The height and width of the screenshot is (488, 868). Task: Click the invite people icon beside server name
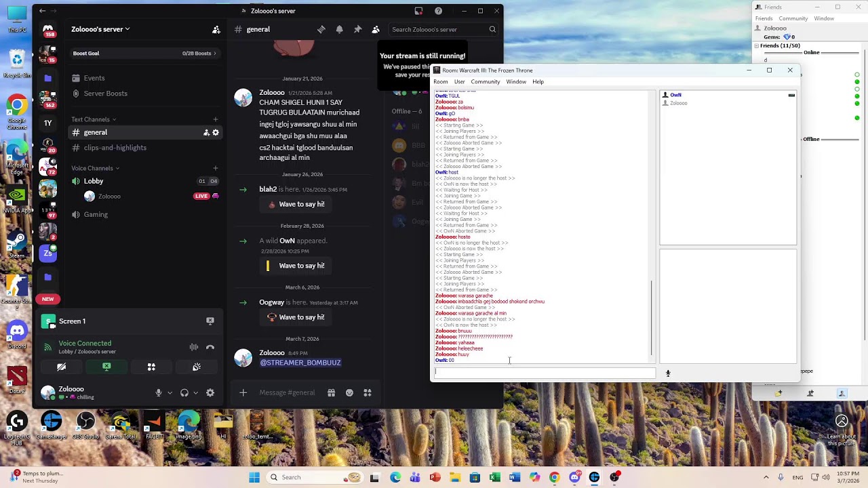coord(216,29)
